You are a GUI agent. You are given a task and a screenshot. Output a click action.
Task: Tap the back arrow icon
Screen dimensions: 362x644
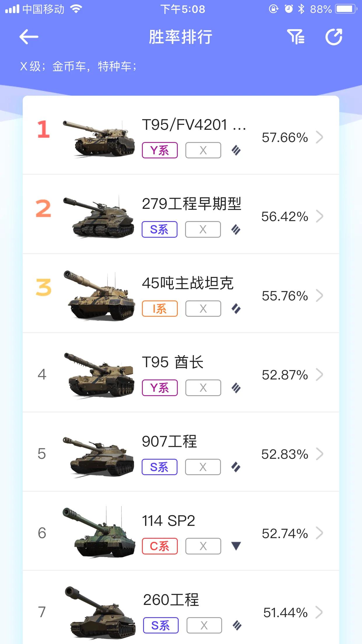29,37
